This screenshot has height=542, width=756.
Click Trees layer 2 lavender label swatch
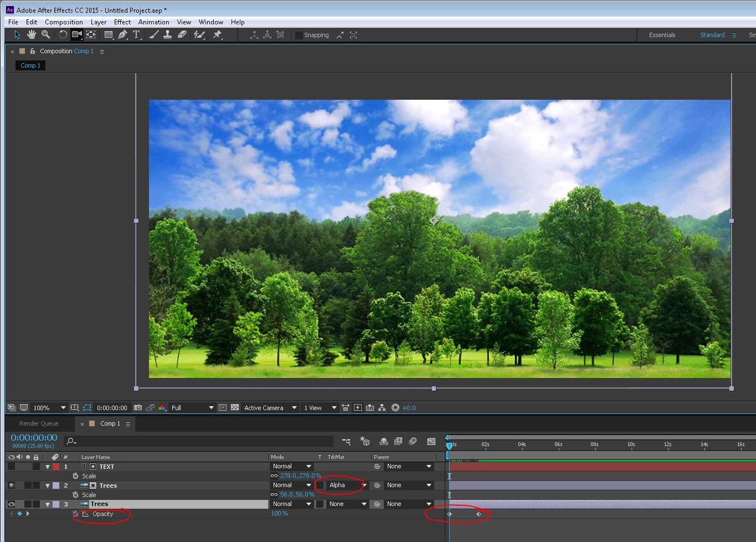(x=56, y=485)
